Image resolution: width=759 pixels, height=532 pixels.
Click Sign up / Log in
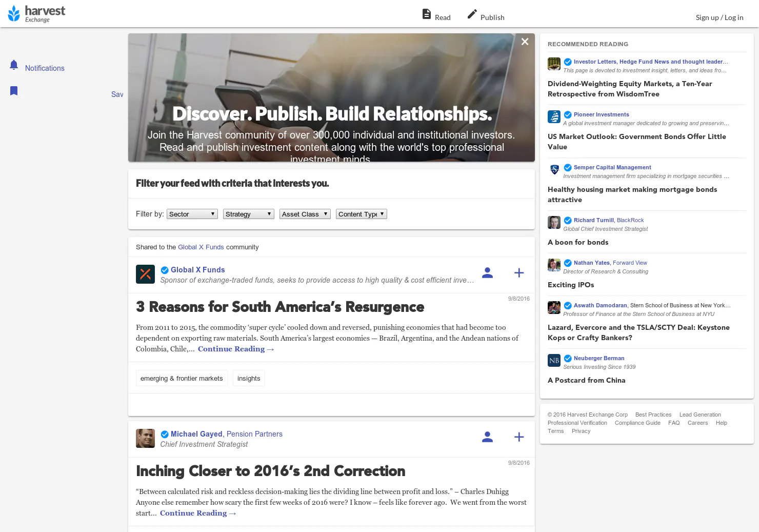point(720,17)
